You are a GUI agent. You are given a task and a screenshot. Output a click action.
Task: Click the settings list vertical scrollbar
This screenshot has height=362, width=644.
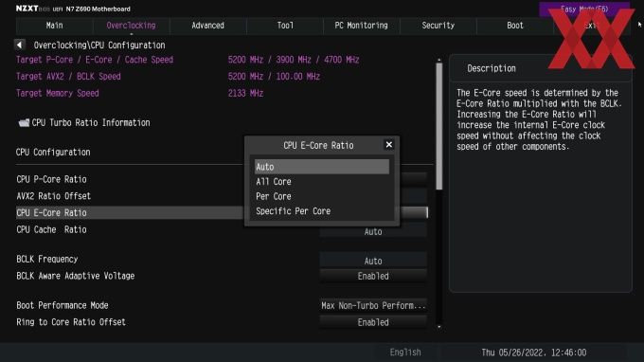[439, 126]
